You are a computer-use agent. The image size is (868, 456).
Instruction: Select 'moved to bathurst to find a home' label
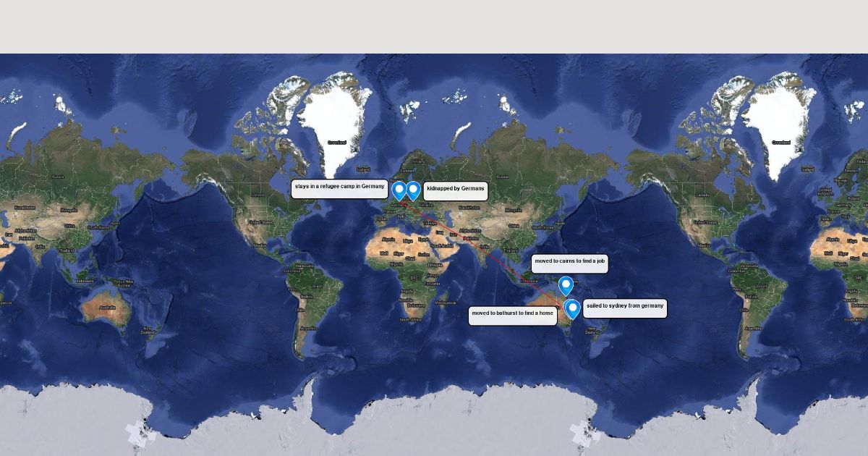[513, 316]
